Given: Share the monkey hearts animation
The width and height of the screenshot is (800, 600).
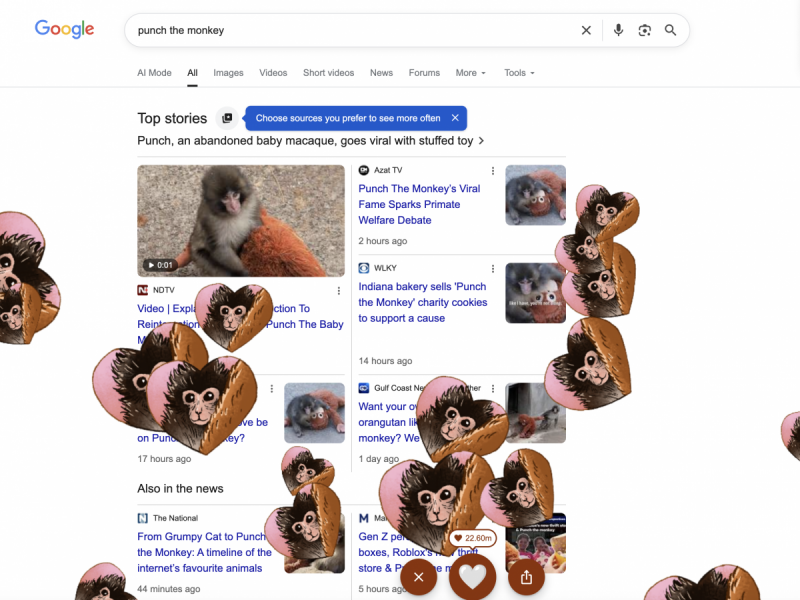Looking at the screenshot, I should [527, 577].
